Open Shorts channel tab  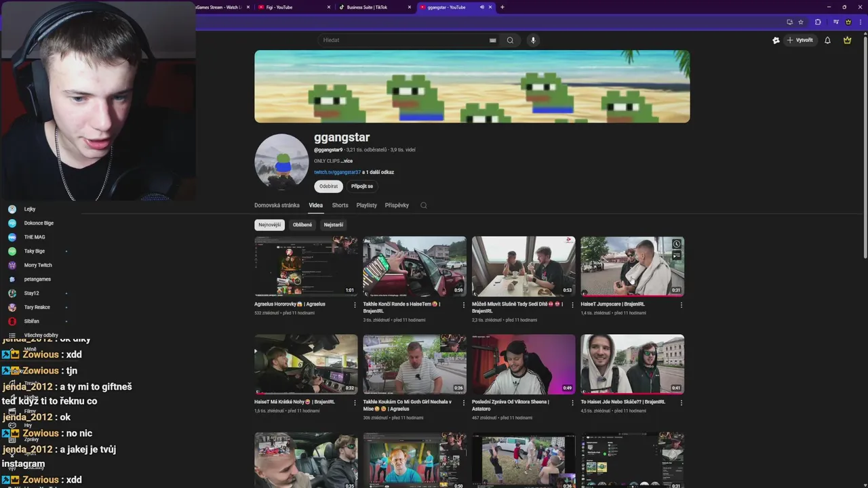(x=340, y=205)
